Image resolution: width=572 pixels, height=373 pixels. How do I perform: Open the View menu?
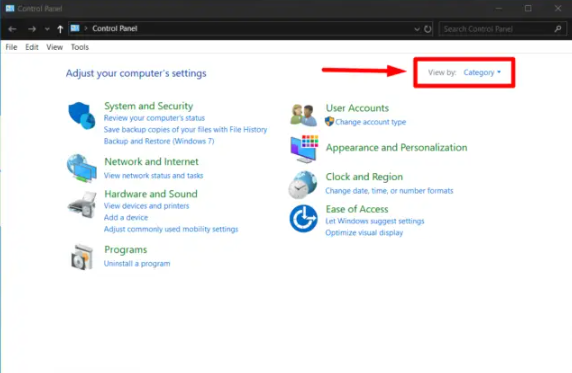[54, 47]
